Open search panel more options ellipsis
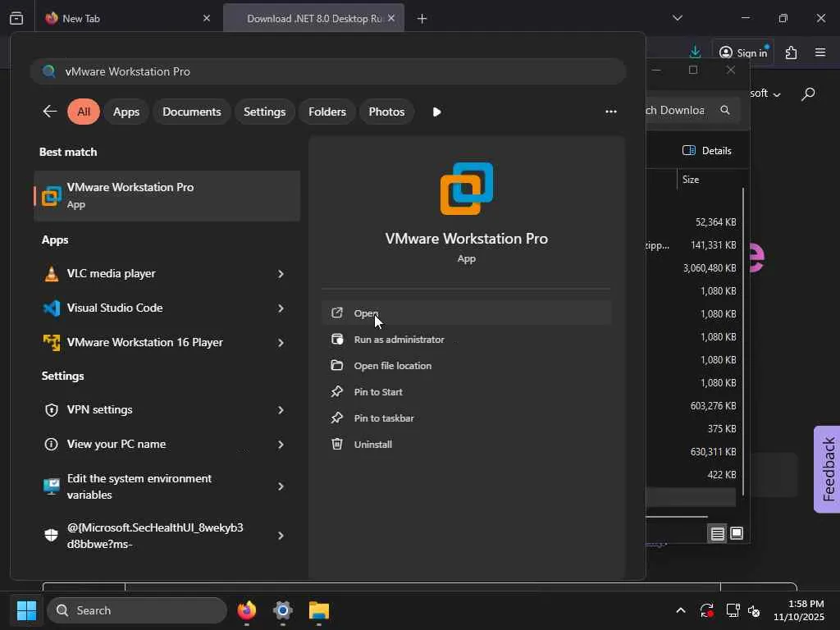 pos(611,112)
